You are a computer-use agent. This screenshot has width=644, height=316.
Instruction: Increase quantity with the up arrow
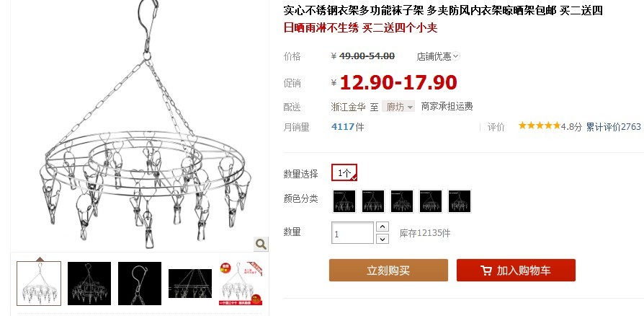[383, 227]
